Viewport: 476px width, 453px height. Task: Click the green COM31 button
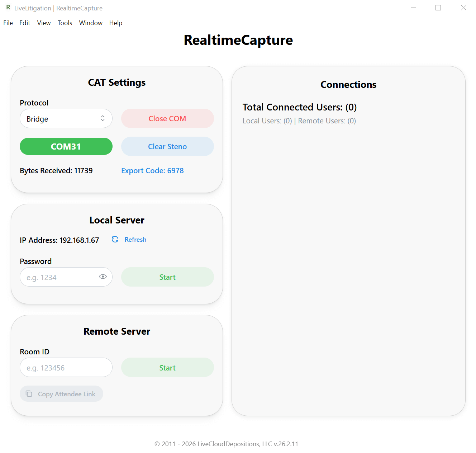[66, 146]
